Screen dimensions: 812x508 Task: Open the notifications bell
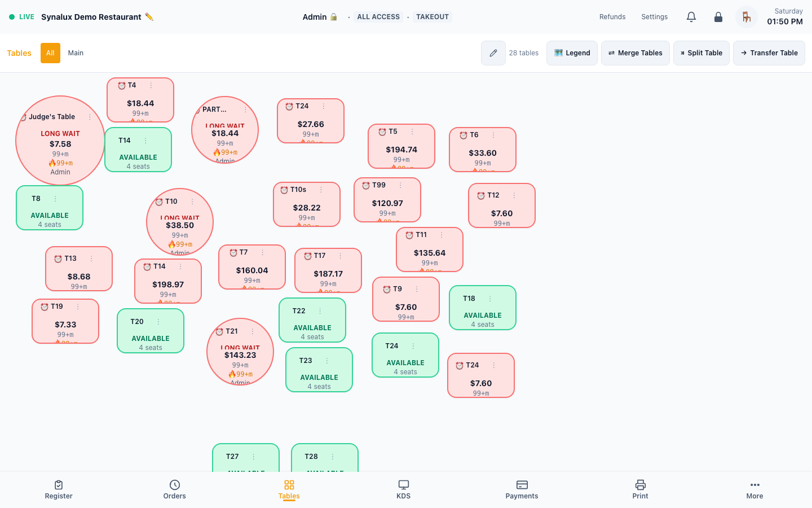pyautogui.click(x=691, y=17)
